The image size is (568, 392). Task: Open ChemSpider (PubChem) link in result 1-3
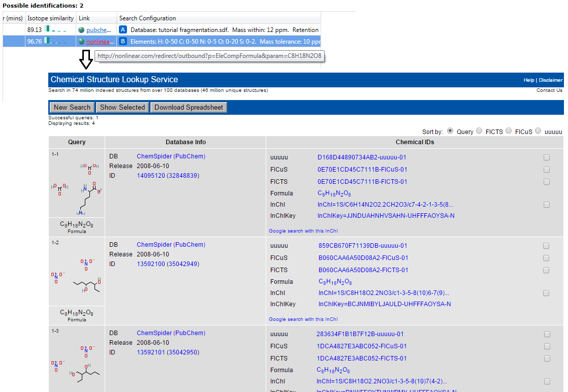tap(171, 333)
